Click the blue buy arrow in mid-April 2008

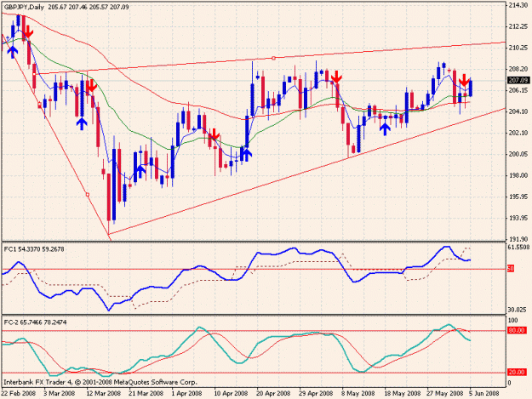(x=247, y=155)
